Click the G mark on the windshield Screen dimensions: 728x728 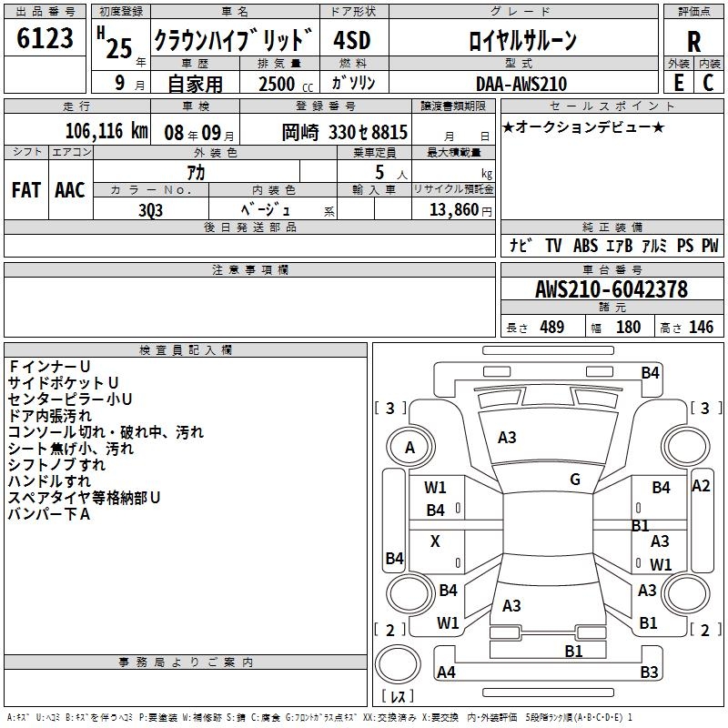coord(575,480)
